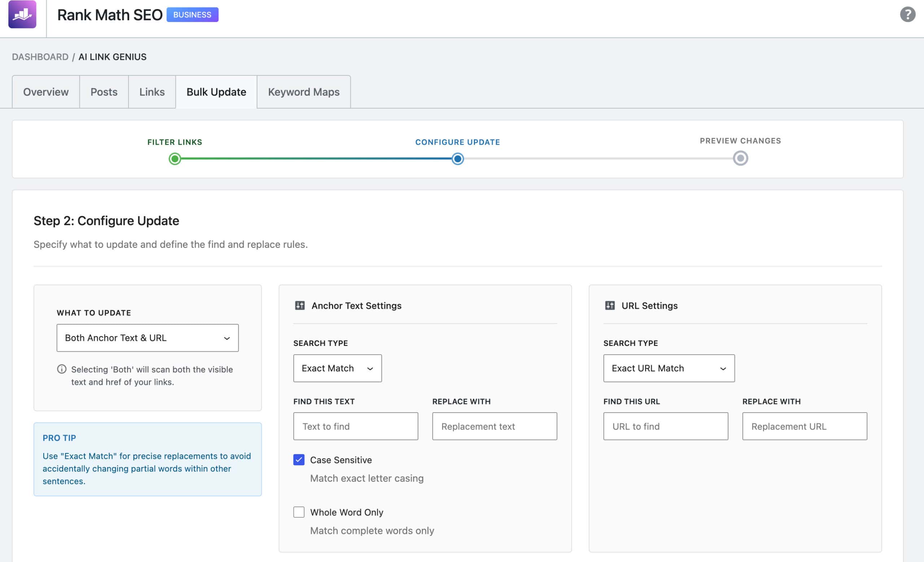The width and height of the screenshot is (924, 562).
Task: Click the Configure Update step label
Action: 458,142
